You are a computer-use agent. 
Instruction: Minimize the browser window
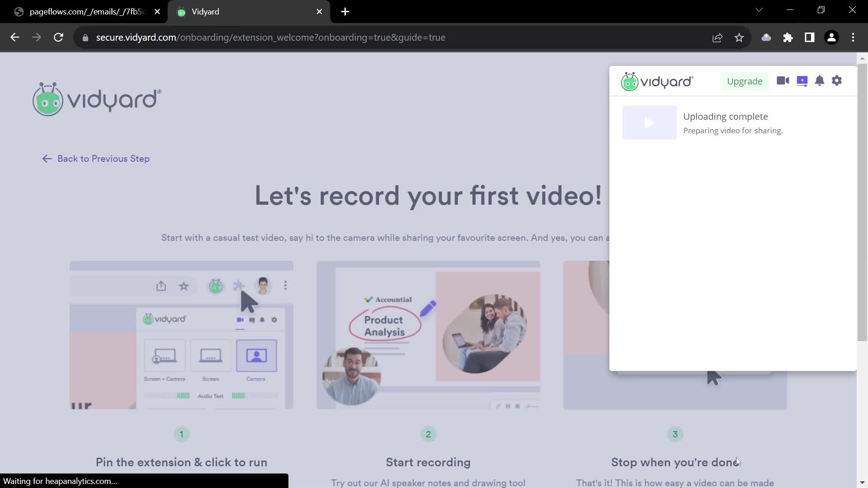[790, 10]
